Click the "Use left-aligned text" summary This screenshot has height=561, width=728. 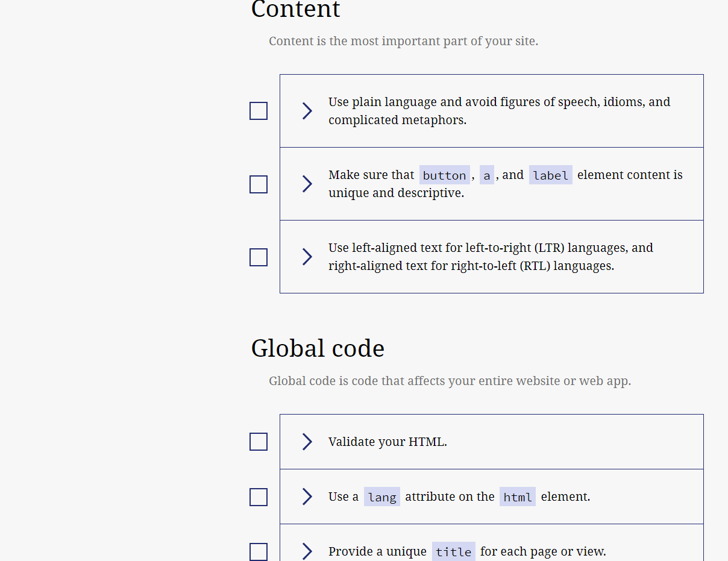coord(490,257)
